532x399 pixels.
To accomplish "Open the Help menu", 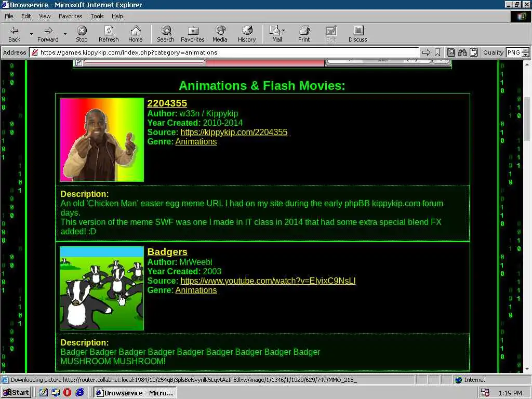I will pos(117,16).
